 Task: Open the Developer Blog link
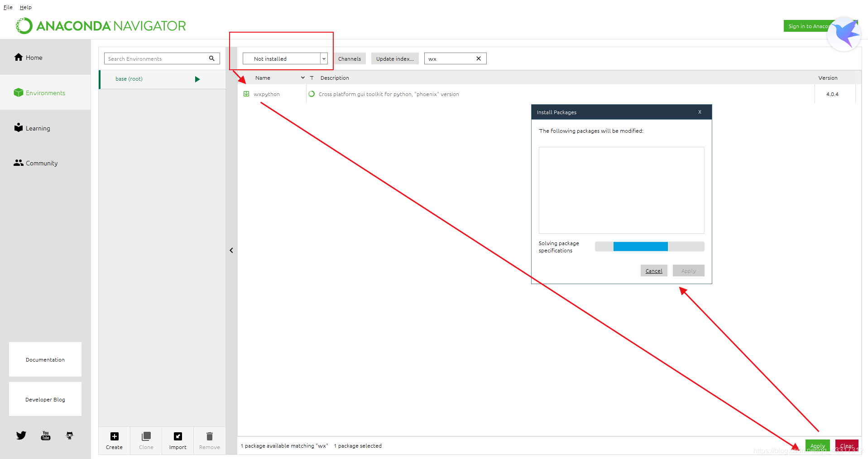pyautogui.click(x=45, y=399)
